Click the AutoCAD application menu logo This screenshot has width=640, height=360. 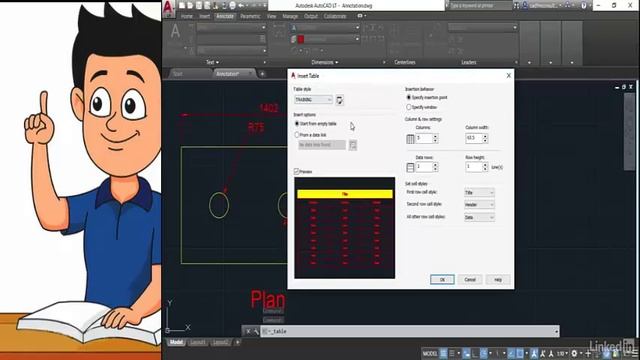coord(169,8)
